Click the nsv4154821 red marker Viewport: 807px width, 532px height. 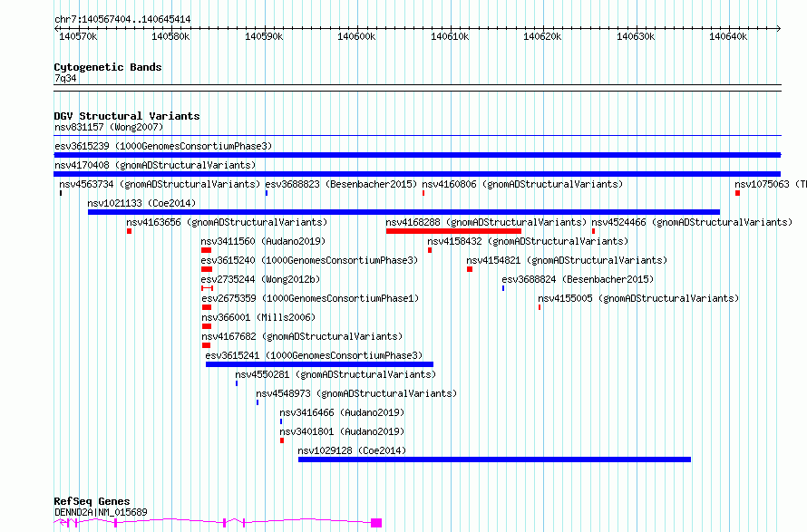coord(470,269)
